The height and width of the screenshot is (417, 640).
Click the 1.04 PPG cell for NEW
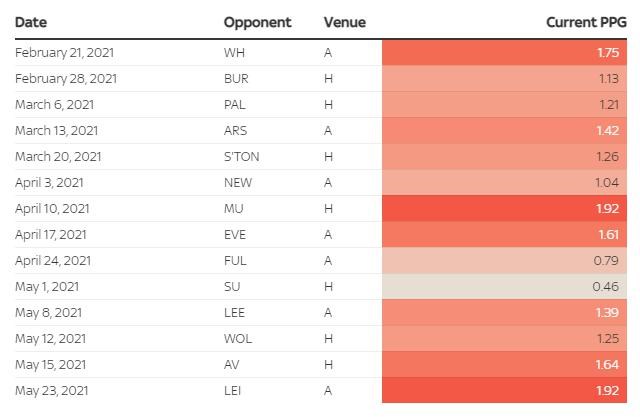[x=505, y=183]
